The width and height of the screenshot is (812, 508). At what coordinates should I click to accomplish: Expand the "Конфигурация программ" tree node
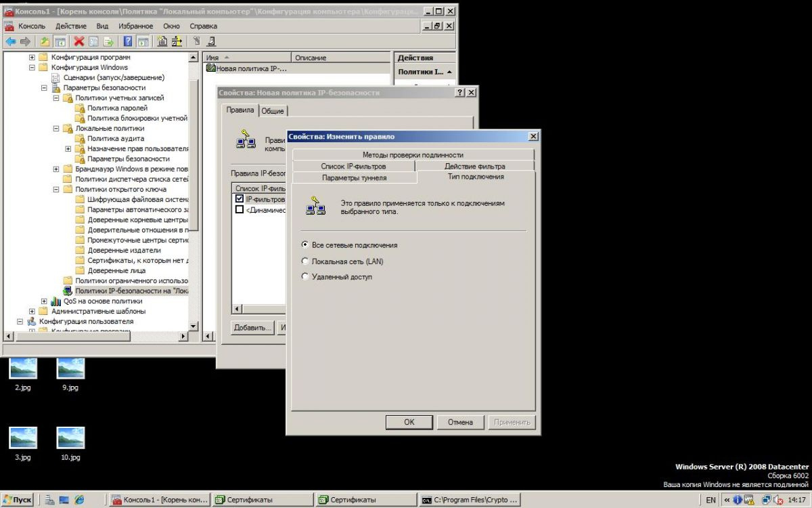[30, 57]
